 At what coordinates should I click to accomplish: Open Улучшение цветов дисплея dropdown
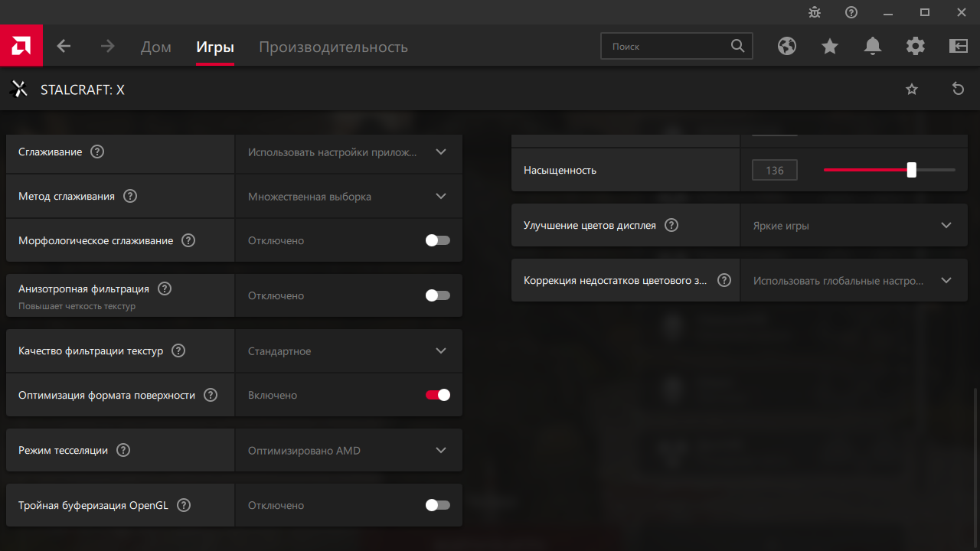tap(854, 225)
